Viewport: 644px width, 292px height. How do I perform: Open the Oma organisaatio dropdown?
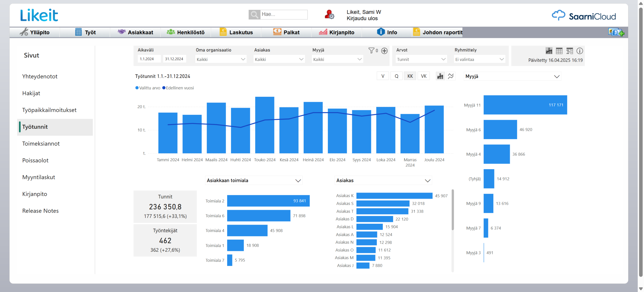(221, 59)
